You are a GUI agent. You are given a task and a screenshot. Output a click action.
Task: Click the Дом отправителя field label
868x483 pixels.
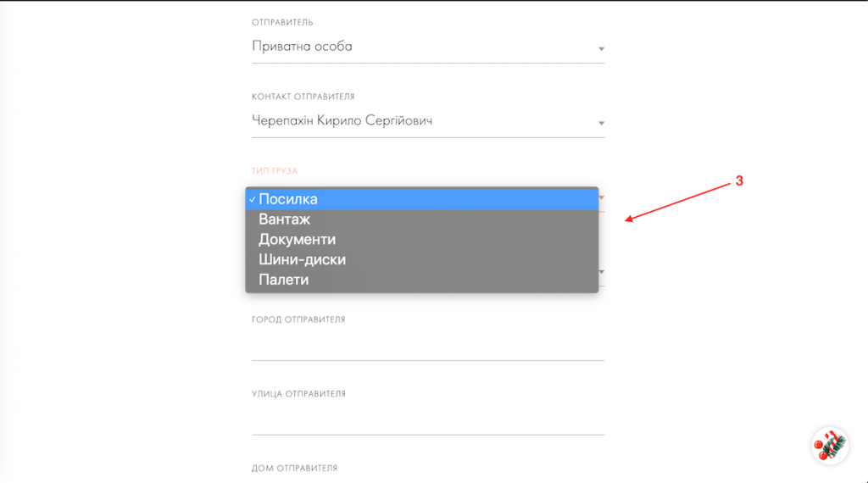pyautogui.click(x=294, y=468)
